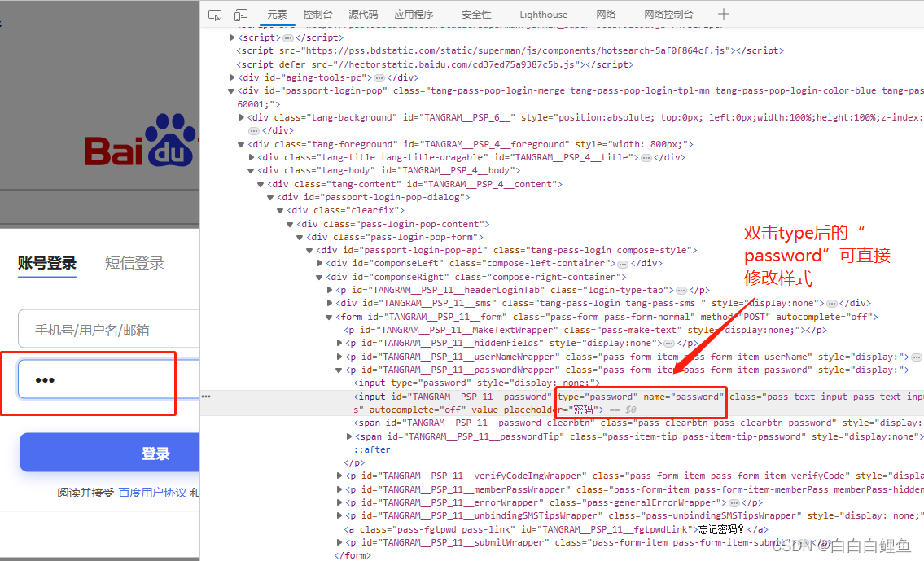This screenshot has width=924, height=561.
Task: Collapse the tang-body div node
Action: (251, 171)
